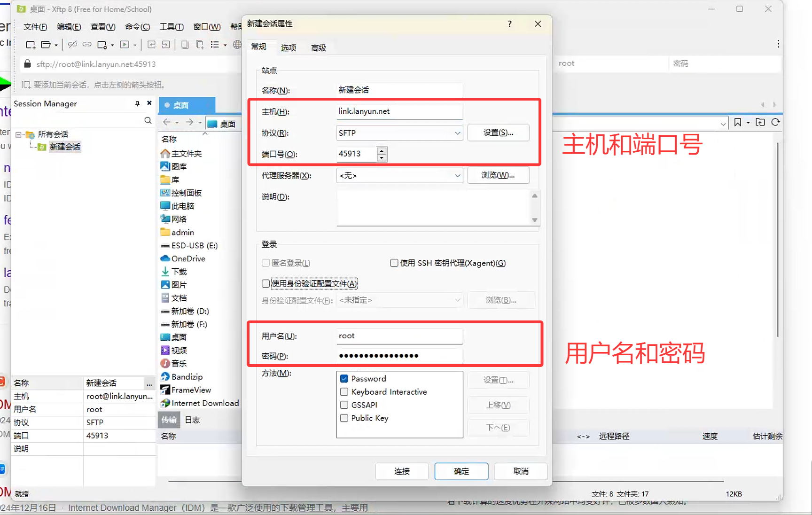The height and width of the screenshot is (515, 812).
Task: Open the 编辑(E) menu
Action: 69,27
